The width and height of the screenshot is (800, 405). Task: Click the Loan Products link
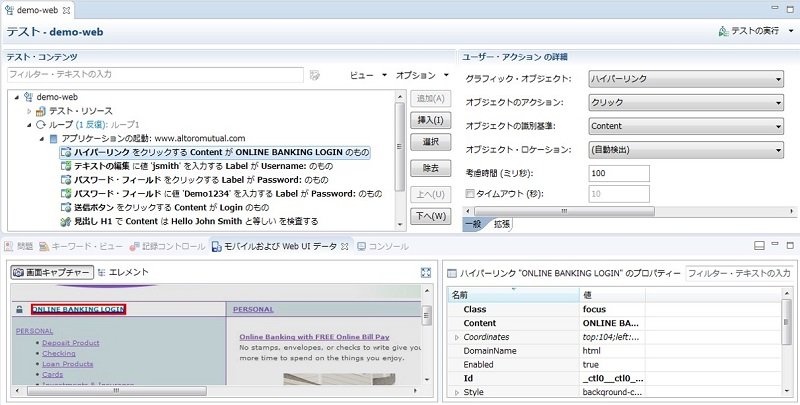(x=67, y=364)
